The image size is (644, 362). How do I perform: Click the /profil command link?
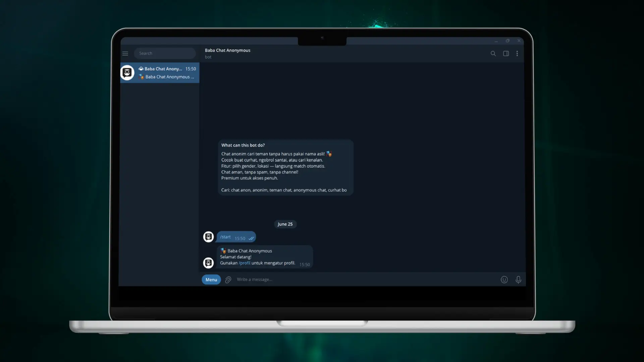pos(245,263)
